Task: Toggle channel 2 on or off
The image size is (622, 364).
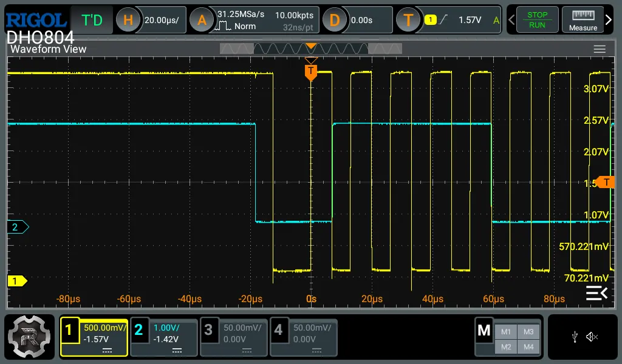Action: point(139,330)
